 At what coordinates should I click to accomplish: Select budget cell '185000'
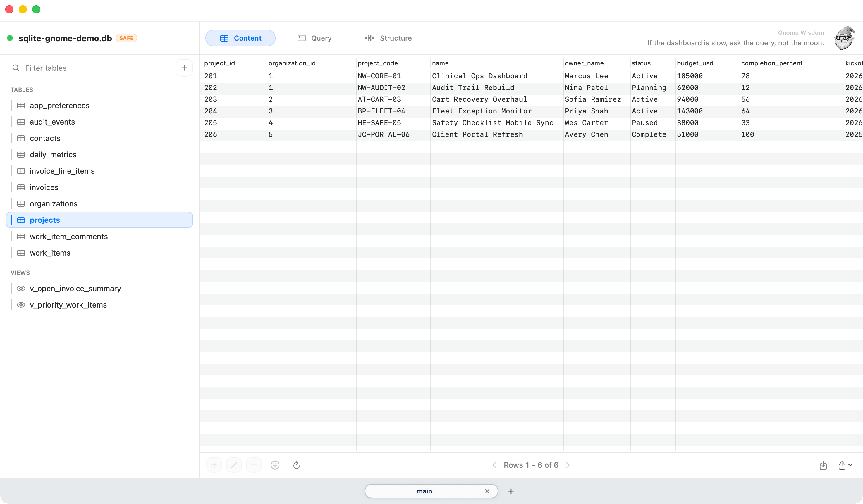[707, 76]
